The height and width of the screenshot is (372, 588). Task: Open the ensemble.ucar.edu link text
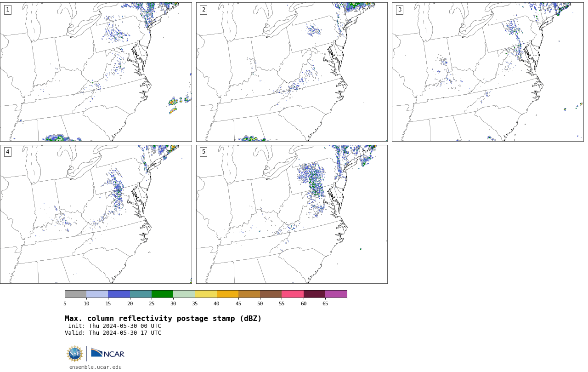pos(96,367)
